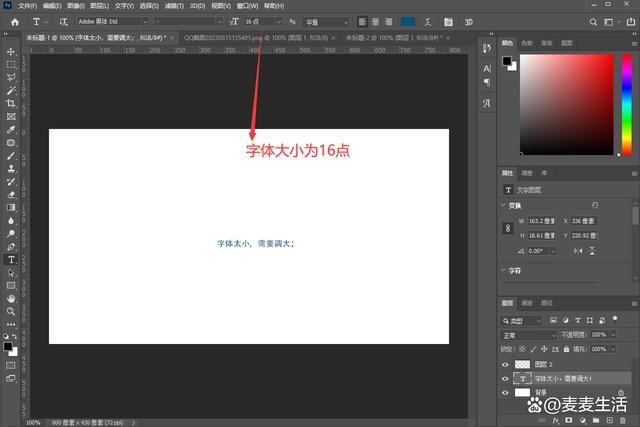Switch to the QQ截图 document tab
The height and width of the screenshot is (427, 640).
tap(256, 38)
